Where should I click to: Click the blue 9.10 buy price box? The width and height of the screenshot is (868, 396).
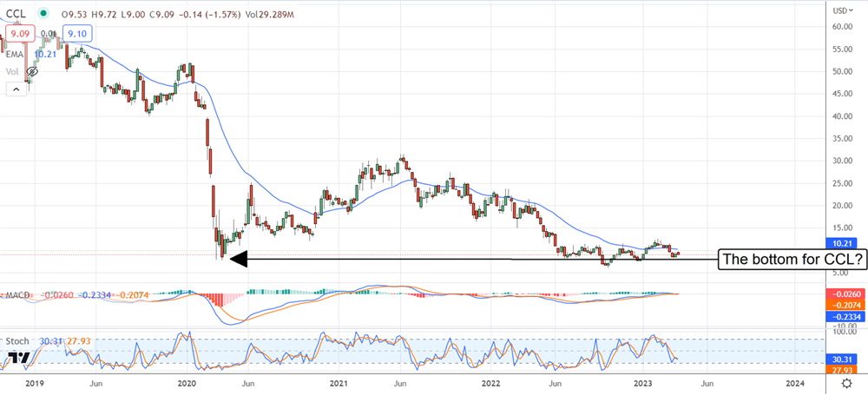76,35
